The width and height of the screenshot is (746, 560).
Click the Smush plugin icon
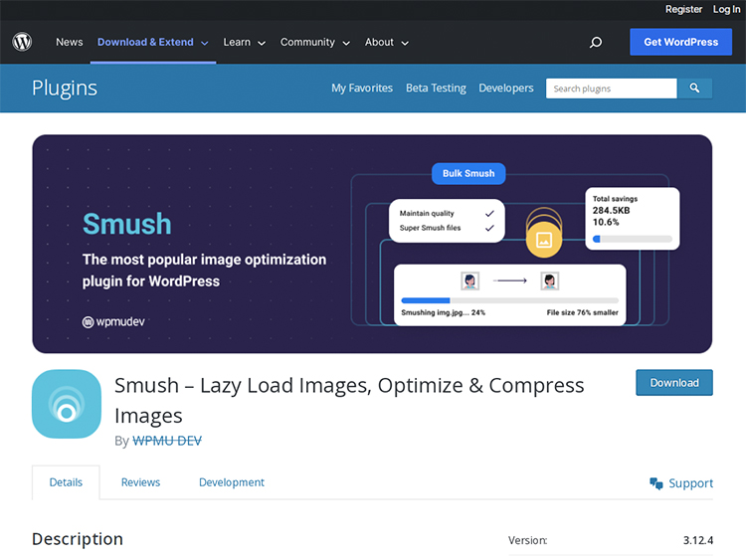[x=67, y=404]
